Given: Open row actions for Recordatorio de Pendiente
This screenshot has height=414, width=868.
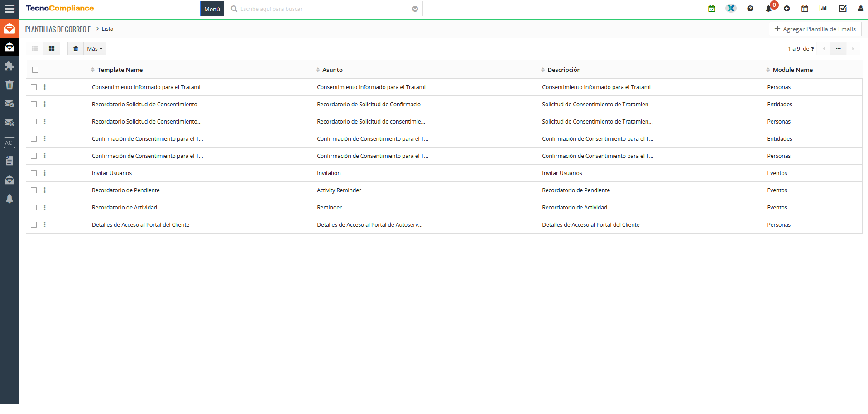Looking at the screenshot, I should tap(44, 190).
